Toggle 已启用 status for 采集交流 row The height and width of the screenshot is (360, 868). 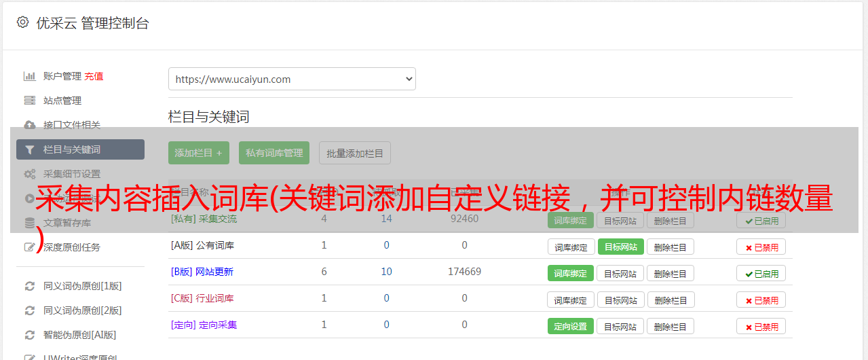pos(761,221)
